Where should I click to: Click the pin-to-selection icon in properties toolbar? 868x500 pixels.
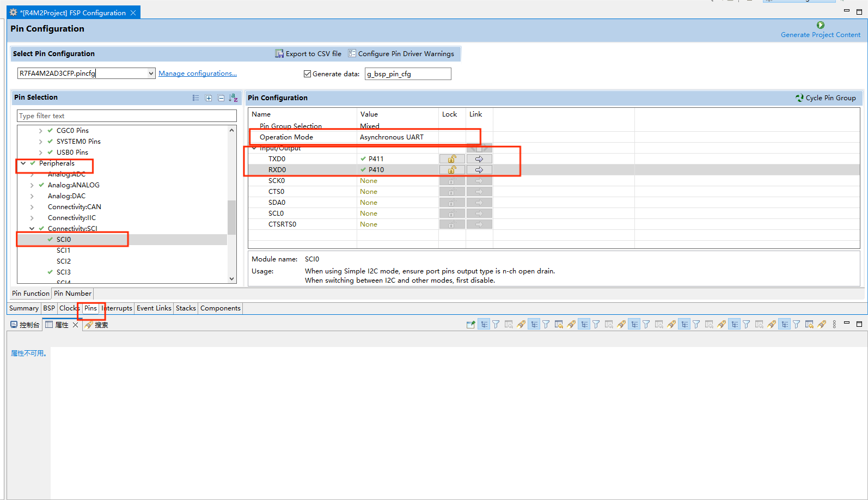coord(471,325)
